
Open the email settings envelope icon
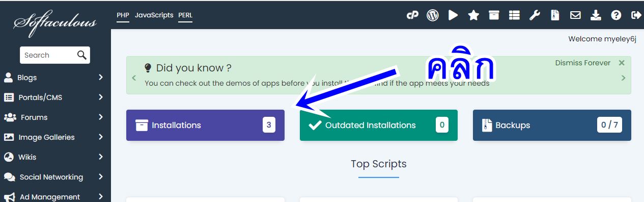575,15
